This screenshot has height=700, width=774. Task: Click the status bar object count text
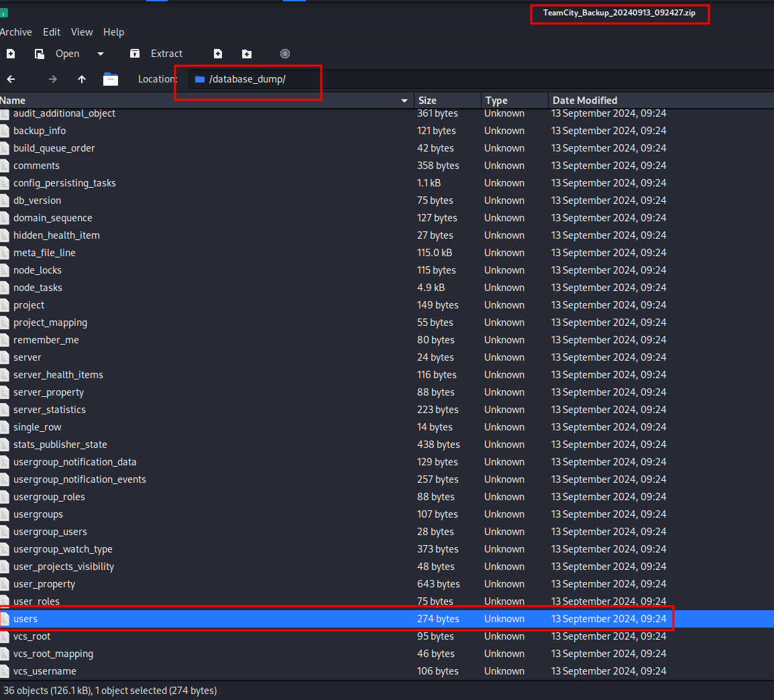(x=110, y=691)
